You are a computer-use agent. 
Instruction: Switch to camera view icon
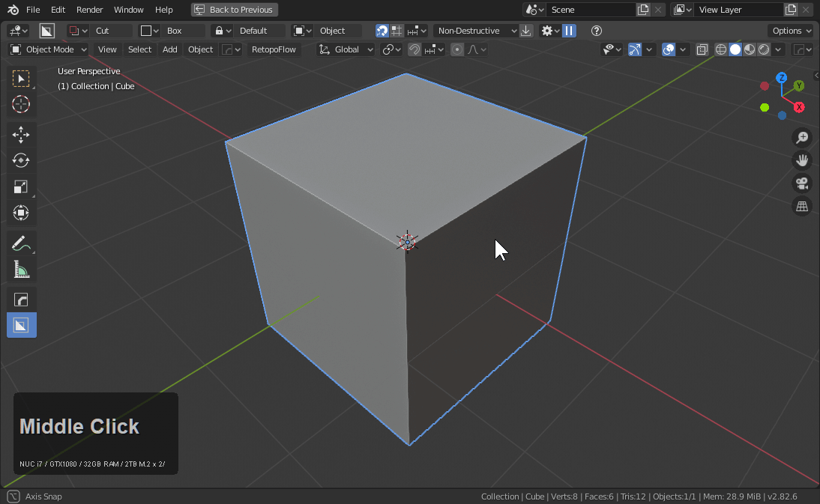pyautogui.click(x=802, y=183)
